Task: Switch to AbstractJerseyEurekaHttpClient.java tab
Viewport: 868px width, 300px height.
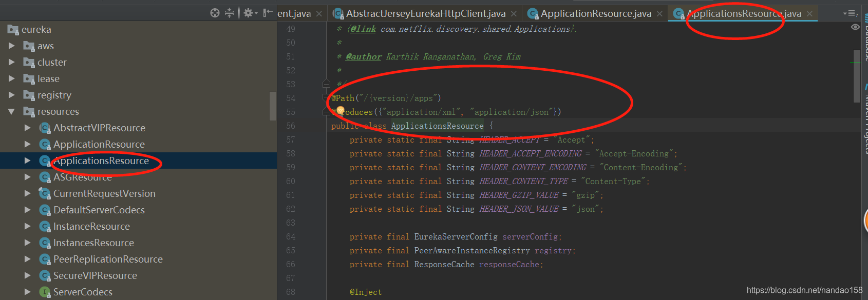Action: pyautogui.click(x=426, y=14)
